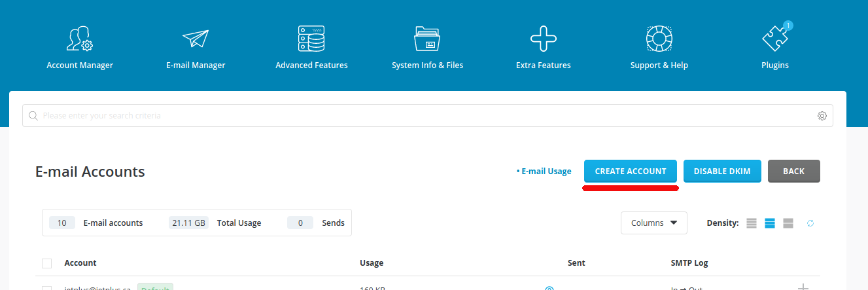Select the medium density option
Image resolution: width=868 pixels, height=290 pixels.
click(x=770, y=223)
